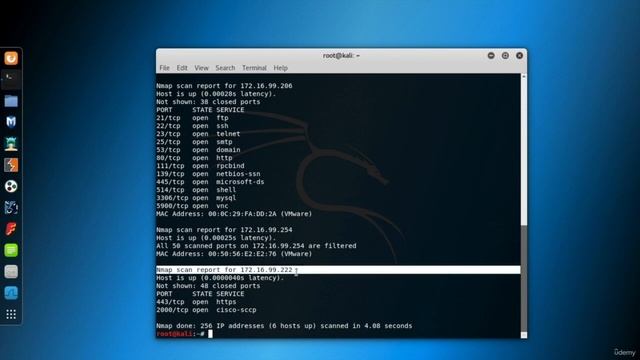Click the '80/tcp open http' line

pos(194,158)
